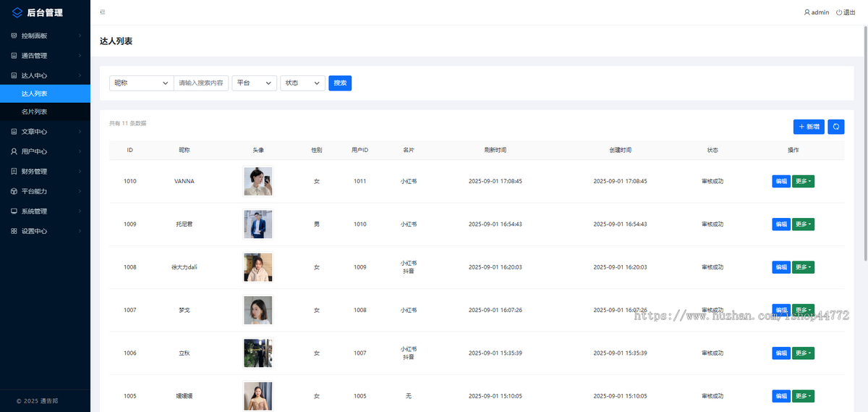Select 达人列表 in sidebar
Screen dimensions: 868x412
[x=45, y=94]
